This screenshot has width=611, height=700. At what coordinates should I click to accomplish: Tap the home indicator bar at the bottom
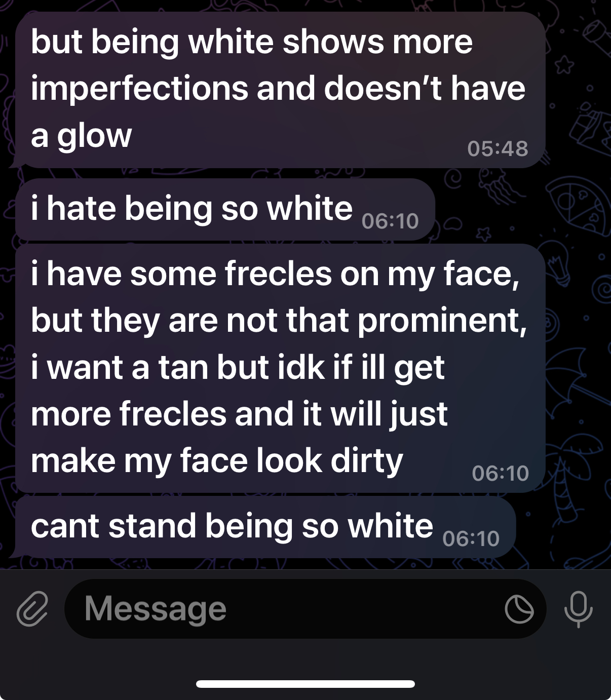305,684
